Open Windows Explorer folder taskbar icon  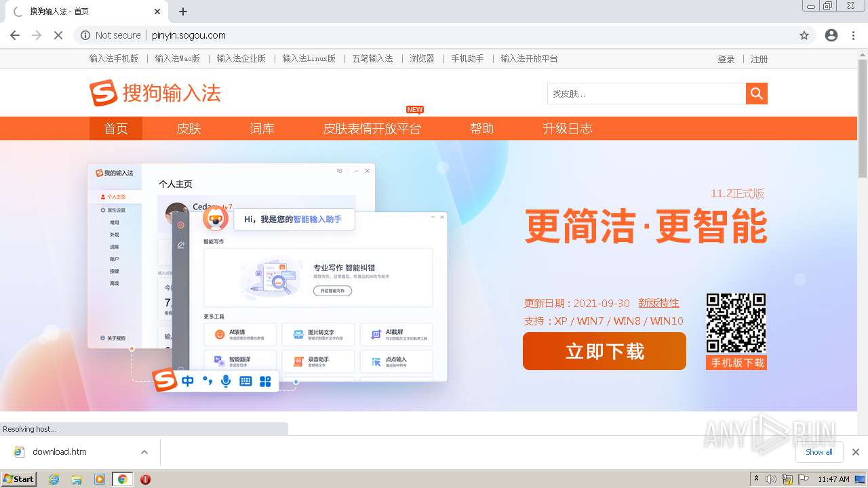[x=77, y=479]
